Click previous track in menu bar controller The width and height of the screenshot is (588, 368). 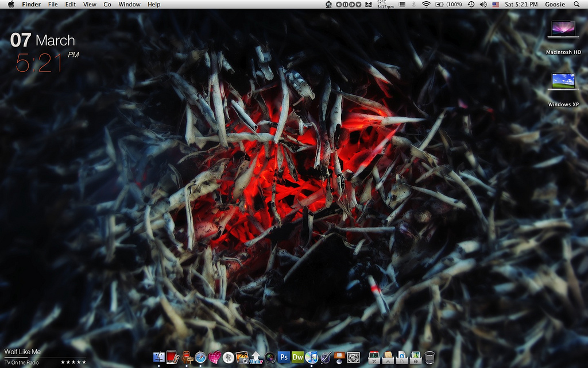click(339, 5)
